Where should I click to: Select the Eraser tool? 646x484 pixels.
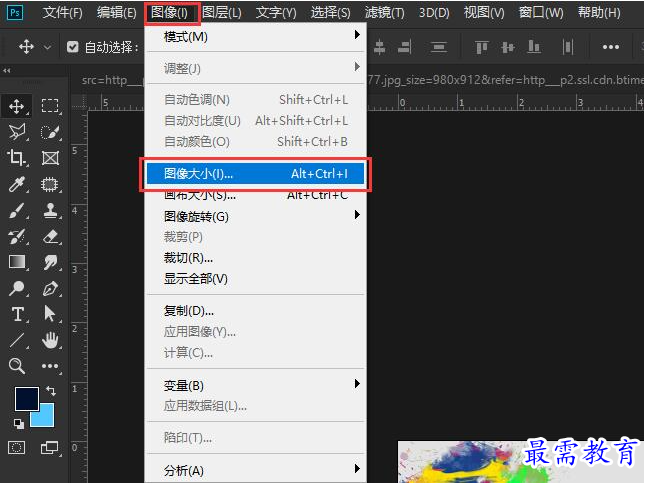point(50,236)
